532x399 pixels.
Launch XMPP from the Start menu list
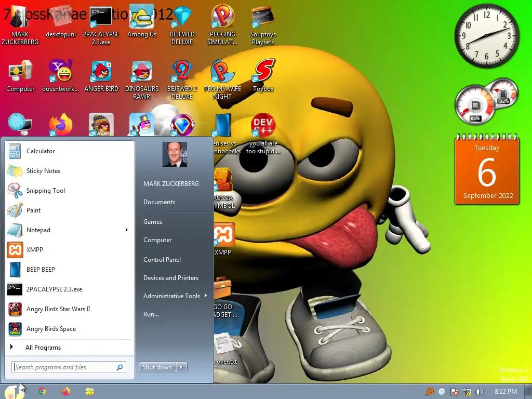coord(70,250)
